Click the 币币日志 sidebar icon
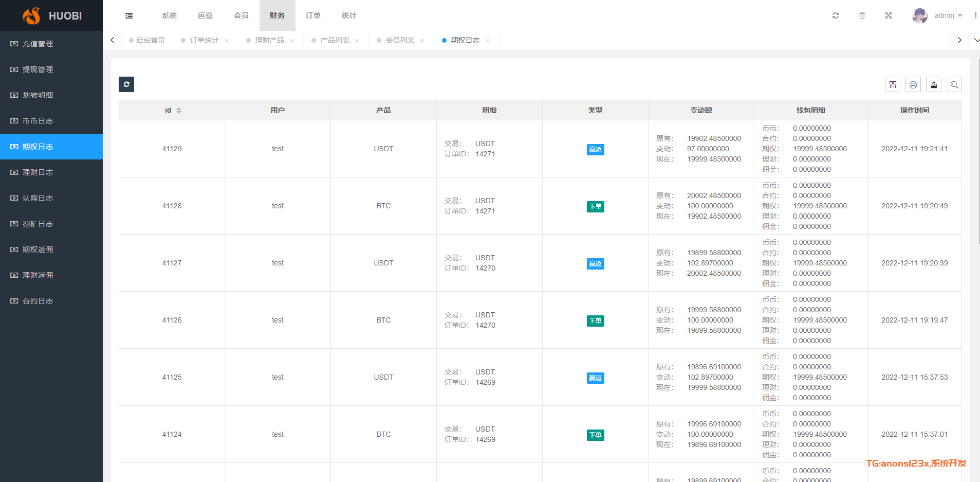The width and height of the screenshot is (980, 482). (x=14, y=121)
